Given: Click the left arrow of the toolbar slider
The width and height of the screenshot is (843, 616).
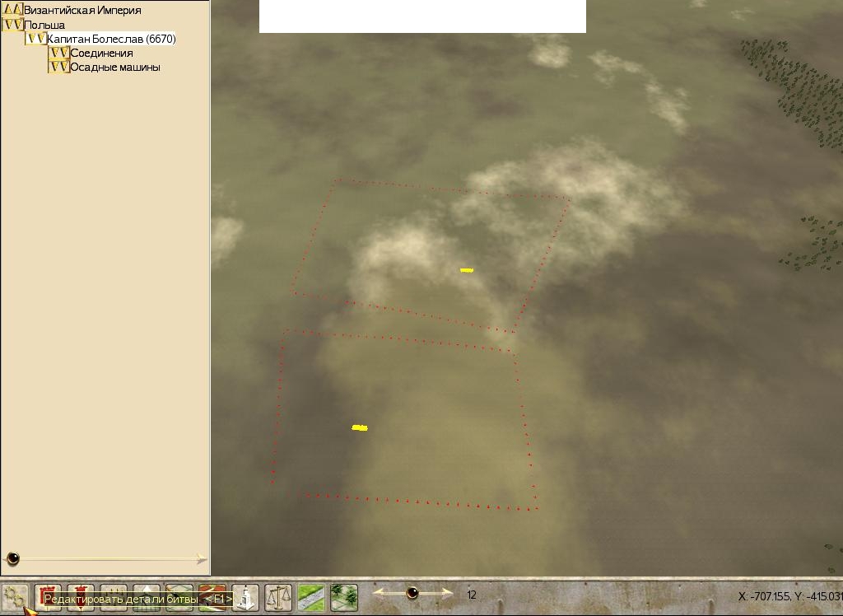Looking at the screenshot, I should 377,592.
